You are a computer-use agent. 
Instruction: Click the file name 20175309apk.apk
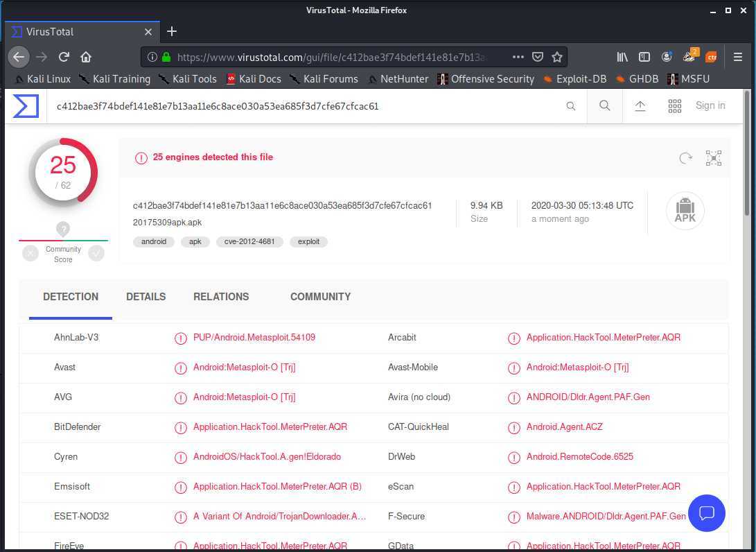[x=167, y=223]
